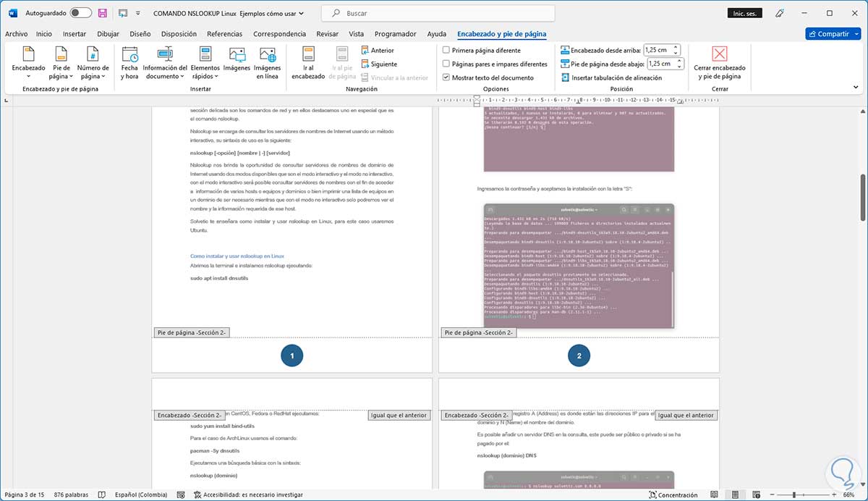868x501 pixels.
Task: Jump to Anterior header or footer
Action: point(378,51)
